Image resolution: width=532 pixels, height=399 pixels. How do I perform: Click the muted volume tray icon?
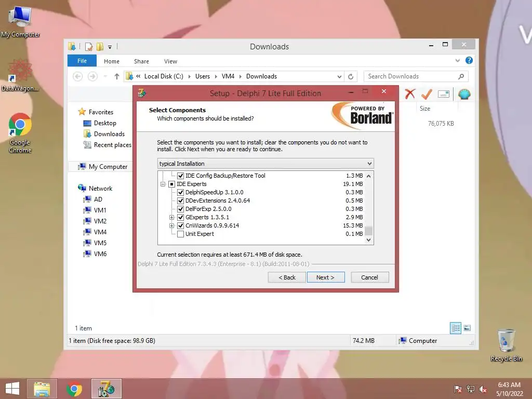[483, 389]
